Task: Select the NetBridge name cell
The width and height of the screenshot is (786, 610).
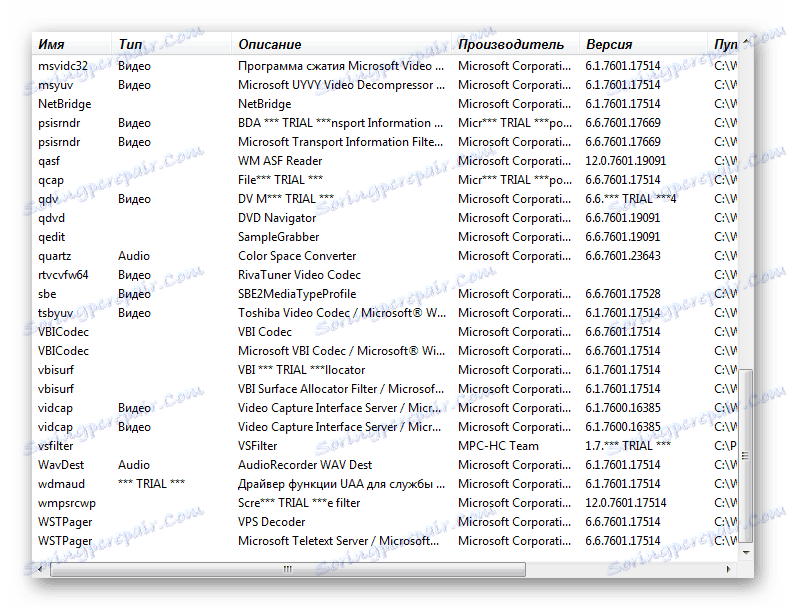Action: (65, 104)
